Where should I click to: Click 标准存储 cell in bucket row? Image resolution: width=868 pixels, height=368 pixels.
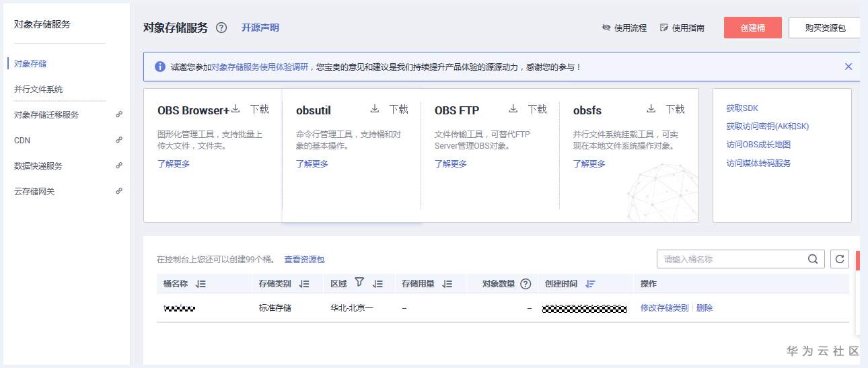coord(275,308)
